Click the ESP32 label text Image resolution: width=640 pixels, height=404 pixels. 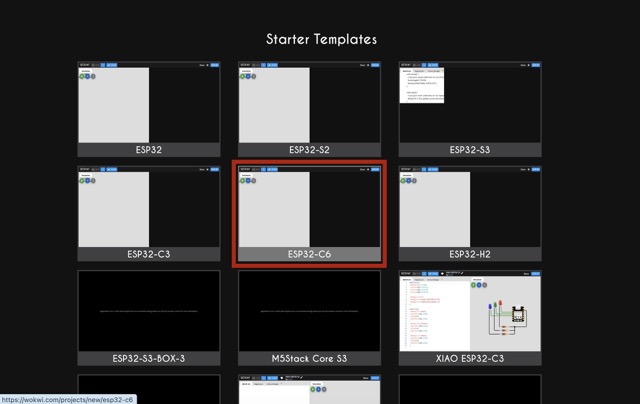pos(149,150)
